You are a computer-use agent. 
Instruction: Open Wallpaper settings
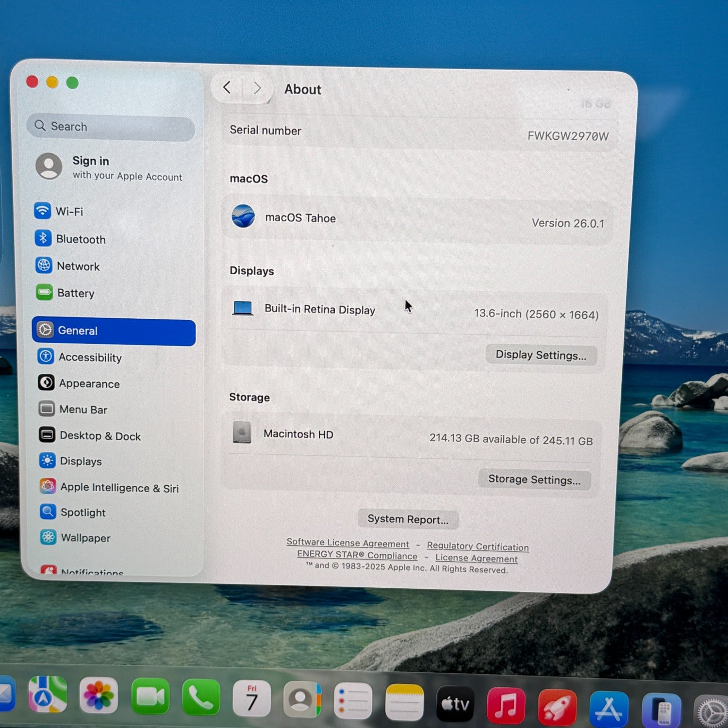[85, 538]
